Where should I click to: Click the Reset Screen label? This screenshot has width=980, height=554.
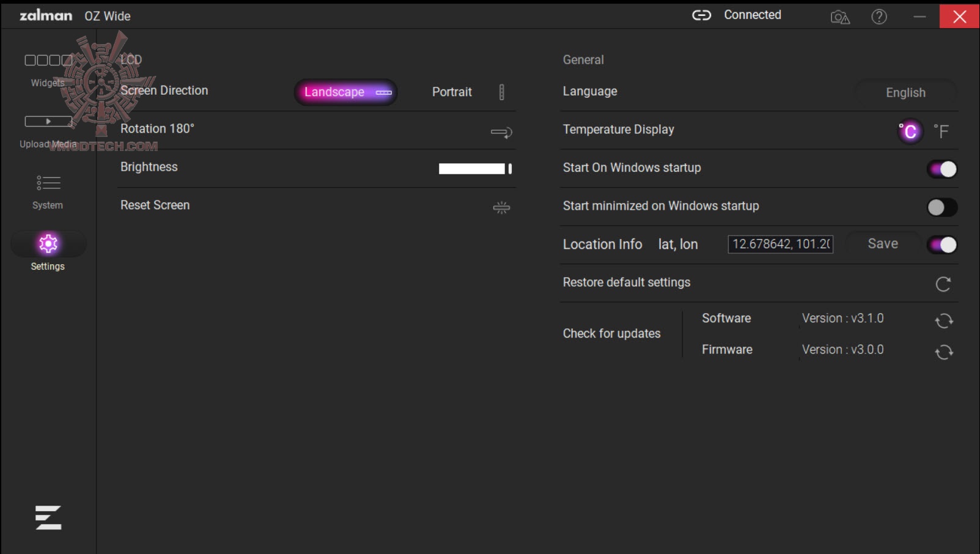click(x=155, y=205)
